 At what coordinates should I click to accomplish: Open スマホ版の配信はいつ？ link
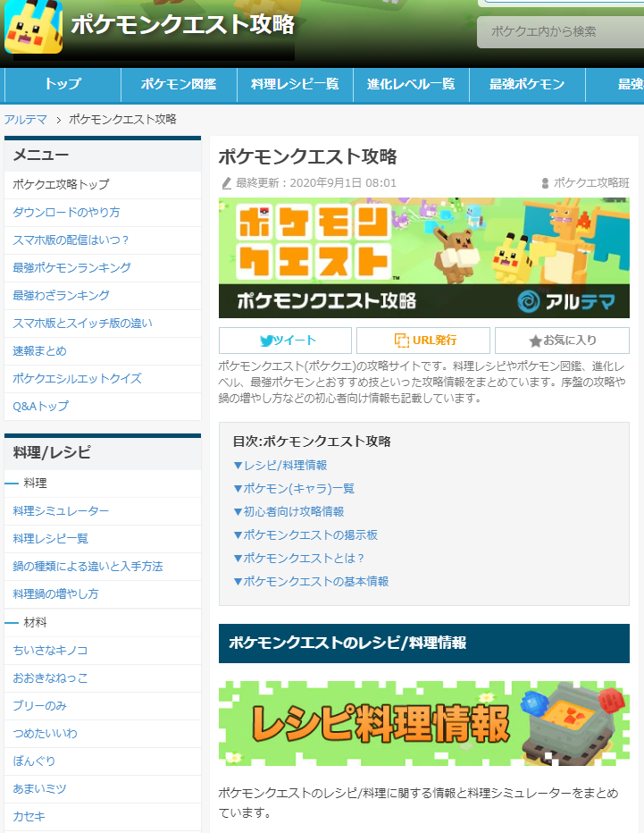103,240
